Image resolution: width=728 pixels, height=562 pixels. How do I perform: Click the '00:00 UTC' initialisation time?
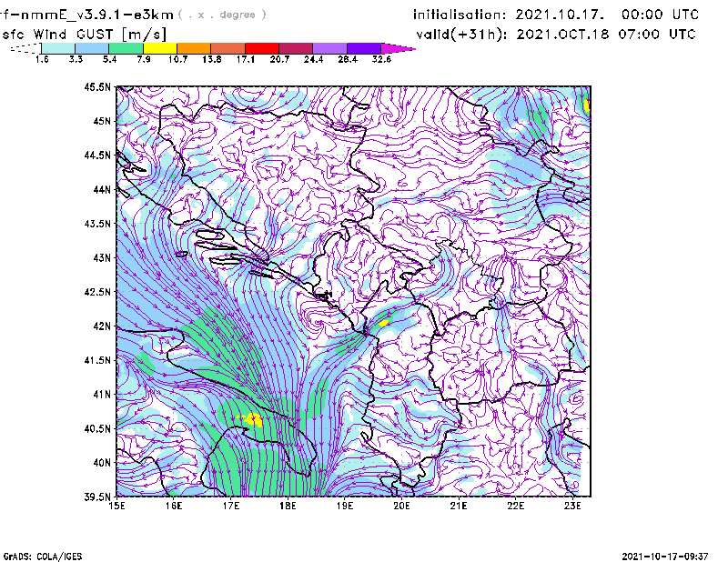point(660,15)
